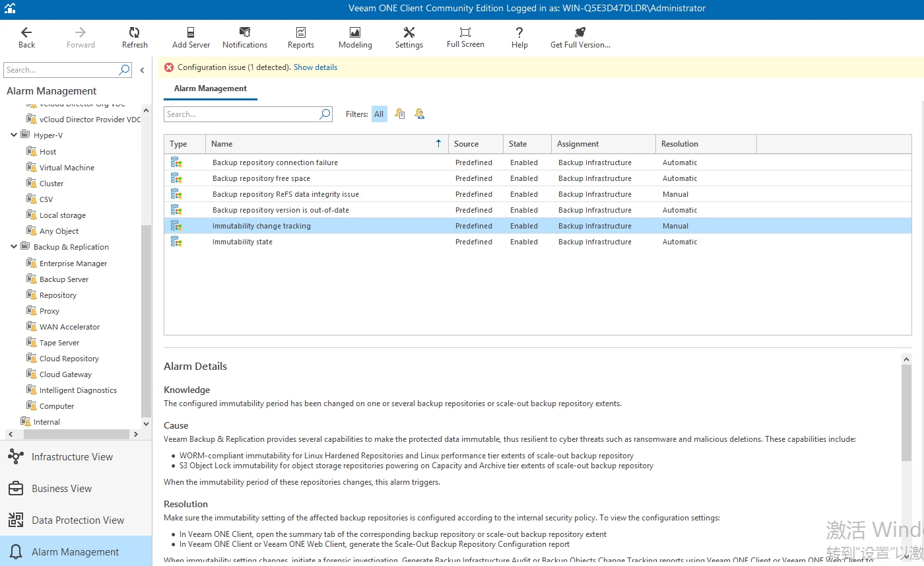The width and height of the screenshot is (924, 566).
Task: Select vCloud Director Provider VDC node
Action: 90,120
